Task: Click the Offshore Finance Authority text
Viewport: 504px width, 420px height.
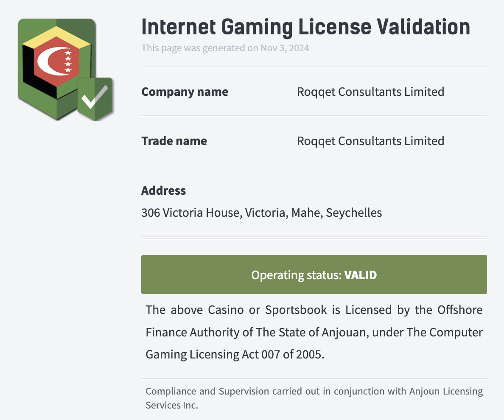Action: [x=460, y=310]
